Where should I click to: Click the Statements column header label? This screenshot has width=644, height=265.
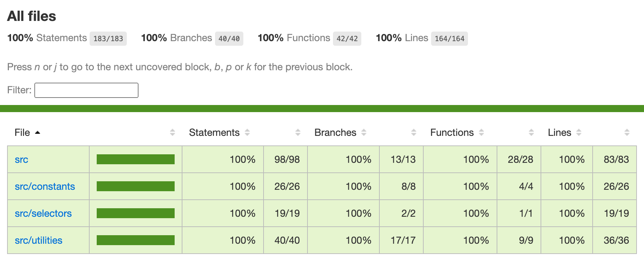click(x=214, y=133)
